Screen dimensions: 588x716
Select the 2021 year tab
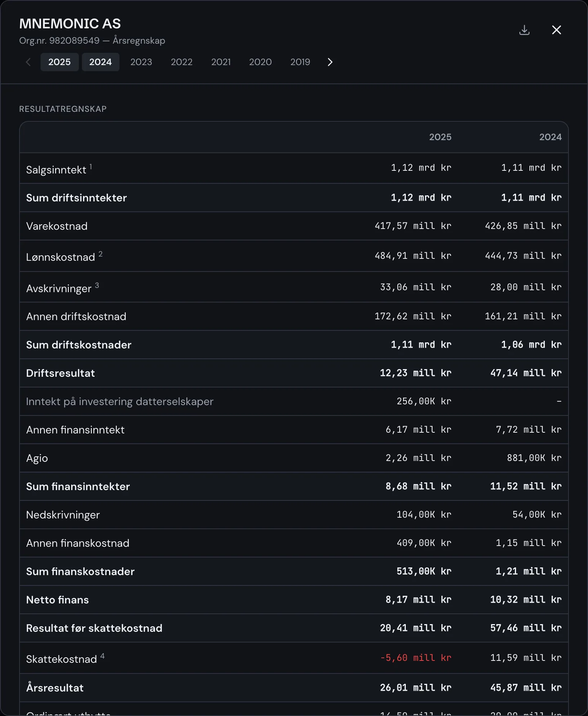[x=221, y=62]
